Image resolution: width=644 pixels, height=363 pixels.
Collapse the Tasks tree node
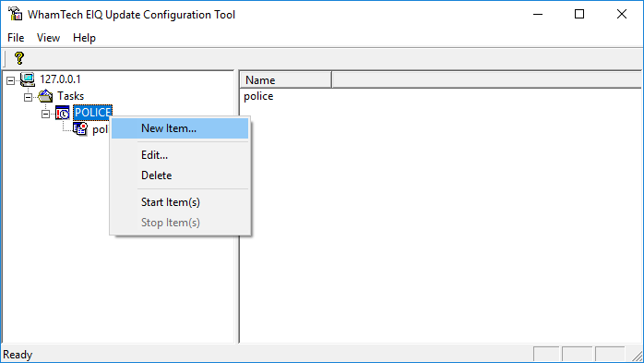click(28, 97)
